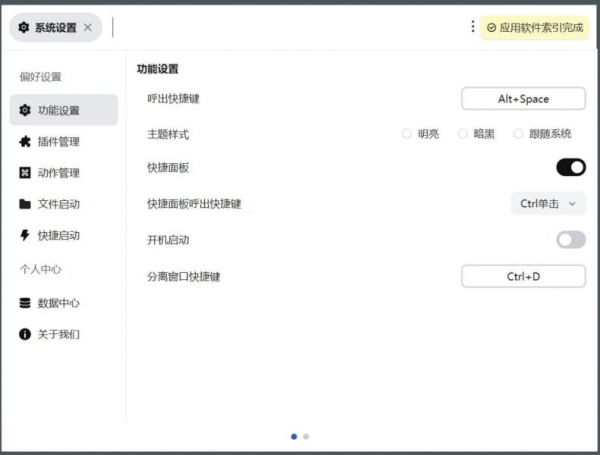This screenshot has width=600, height=455.
Task: Click the Ctrl+D shortcut field
Action: point(523,276)
